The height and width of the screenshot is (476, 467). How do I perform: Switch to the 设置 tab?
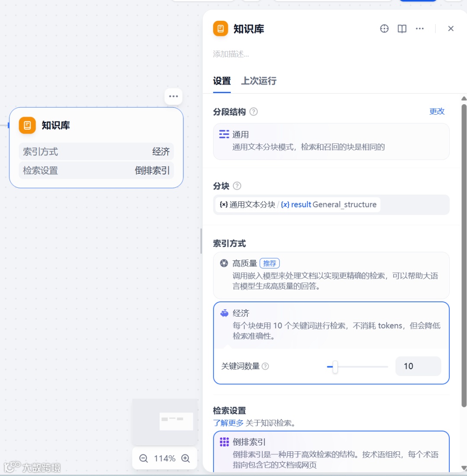(222, 81)
